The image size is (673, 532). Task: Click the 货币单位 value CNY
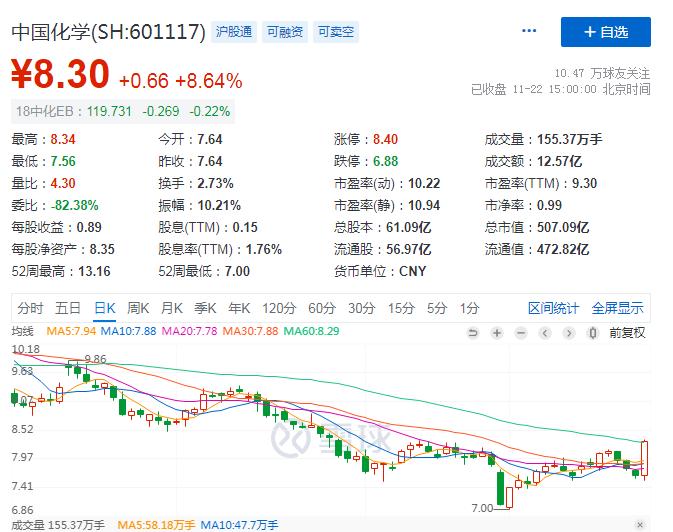[412, 271]
